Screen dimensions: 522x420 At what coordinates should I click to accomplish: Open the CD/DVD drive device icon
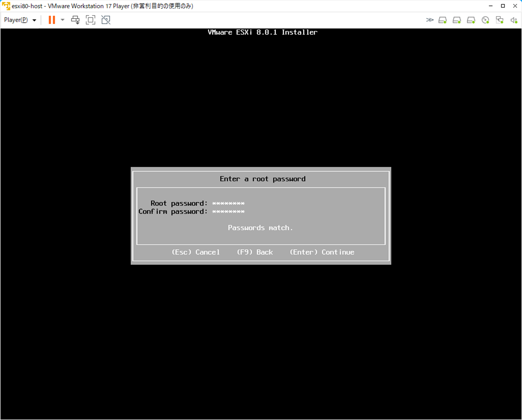tap(486, 20)
